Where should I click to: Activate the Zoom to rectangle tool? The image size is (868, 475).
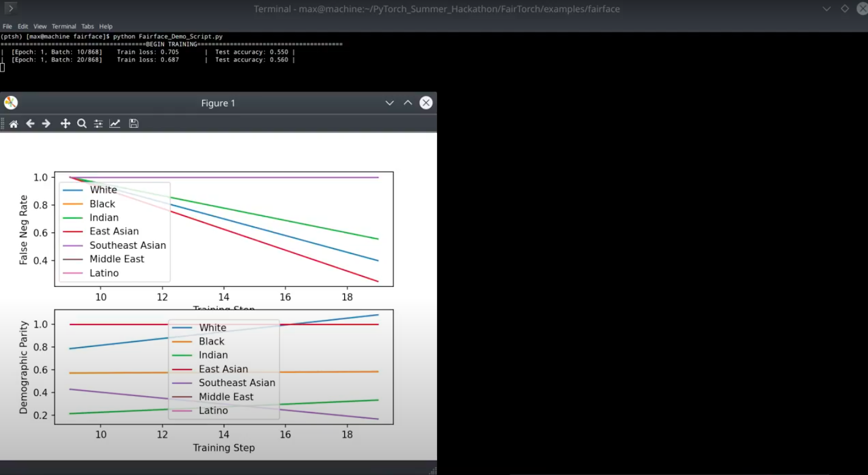point(82,124)
